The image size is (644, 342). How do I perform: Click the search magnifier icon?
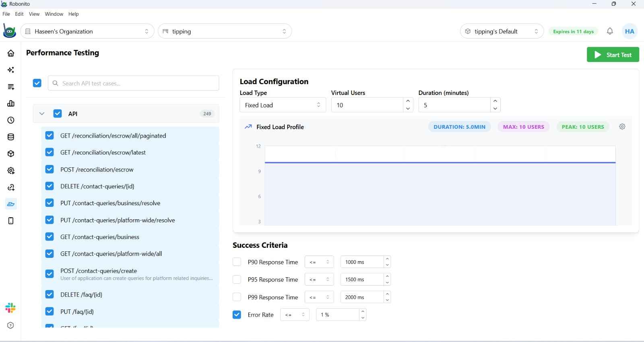[x=56, y=83]
